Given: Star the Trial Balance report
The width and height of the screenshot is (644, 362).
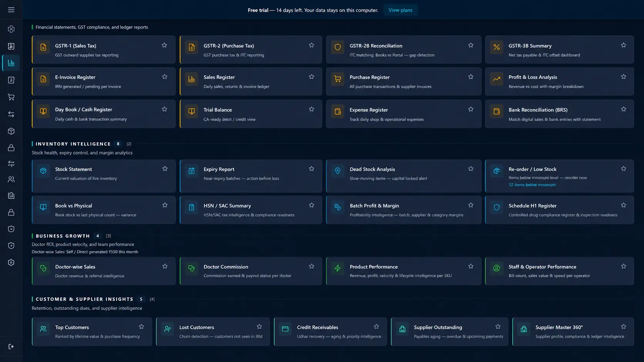Looking at the screenshot, I should point(312,109).
